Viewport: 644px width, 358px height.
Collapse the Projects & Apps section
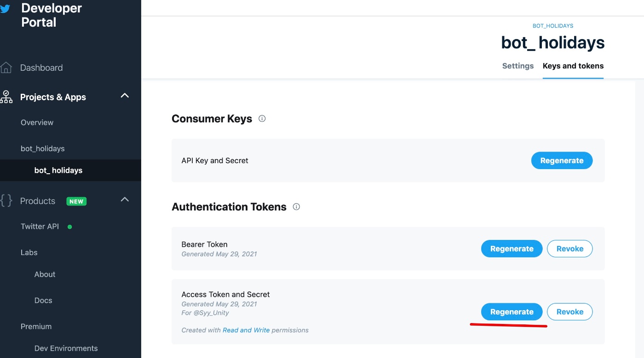[125, 96]
